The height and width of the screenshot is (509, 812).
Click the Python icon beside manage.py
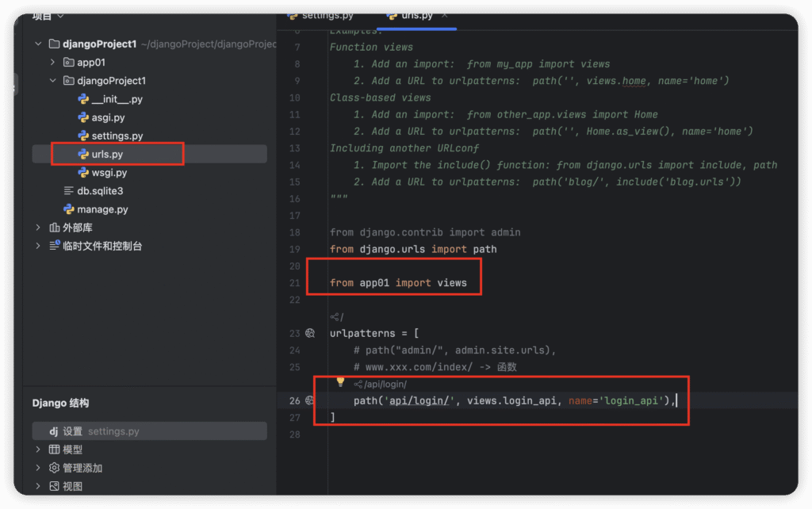tap(69, 209)
